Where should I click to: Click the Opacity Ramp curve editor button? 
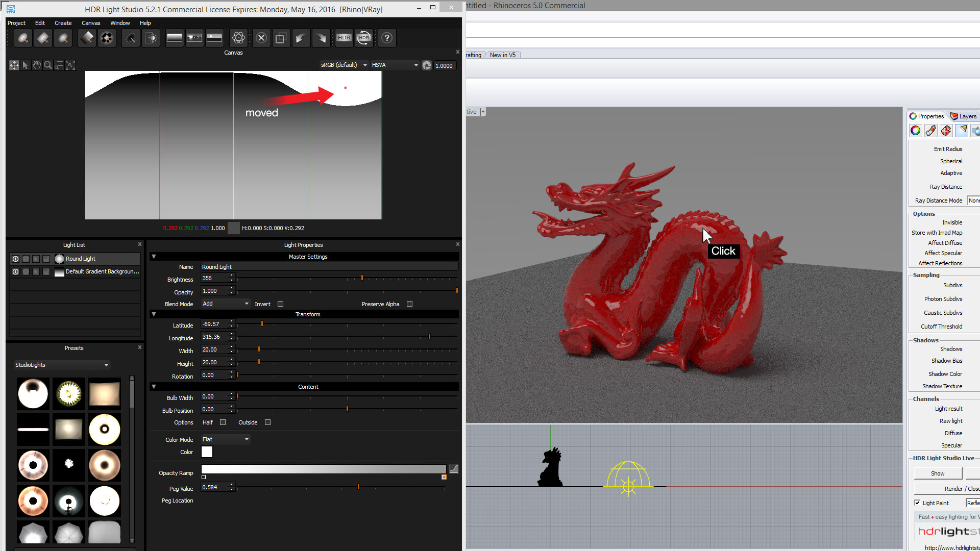(x=453, y=469)
